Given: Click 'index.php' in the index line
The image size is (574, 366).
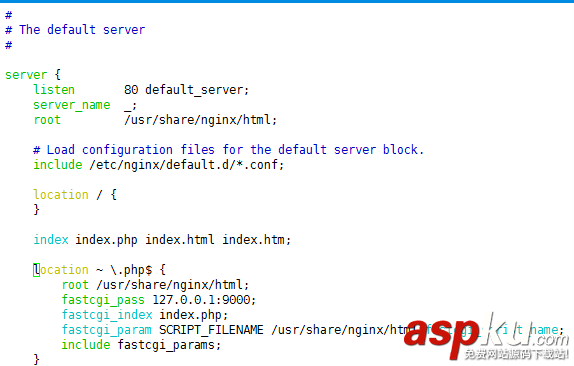Looking at the screenshot, I should [107, 240].
